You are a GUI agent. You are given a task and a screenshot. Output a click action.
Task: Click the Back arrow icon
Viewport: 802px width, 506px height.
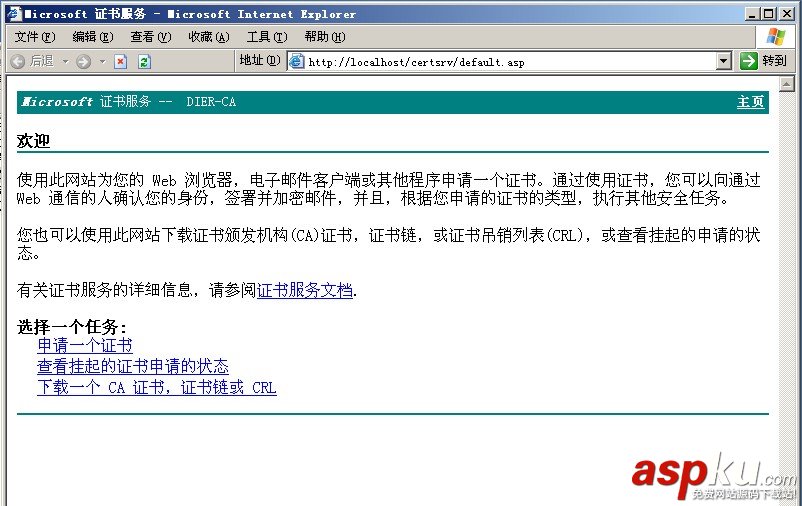pyautogui.click(x=17, y=62)
